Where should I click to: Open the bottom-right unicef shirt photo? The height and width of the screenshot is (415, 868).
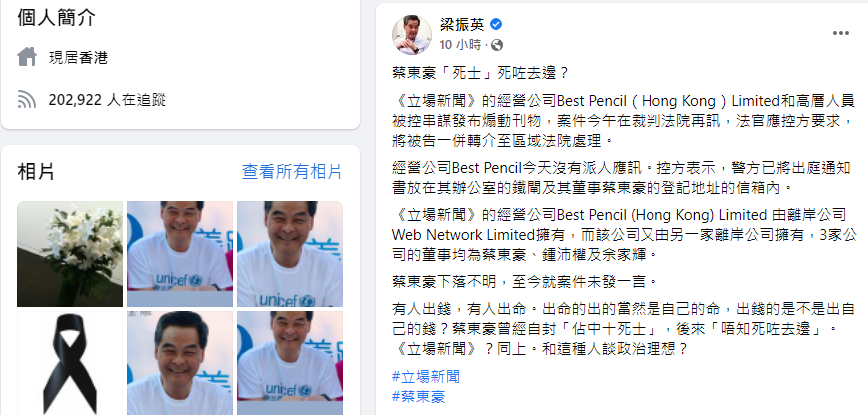(290, 363)
